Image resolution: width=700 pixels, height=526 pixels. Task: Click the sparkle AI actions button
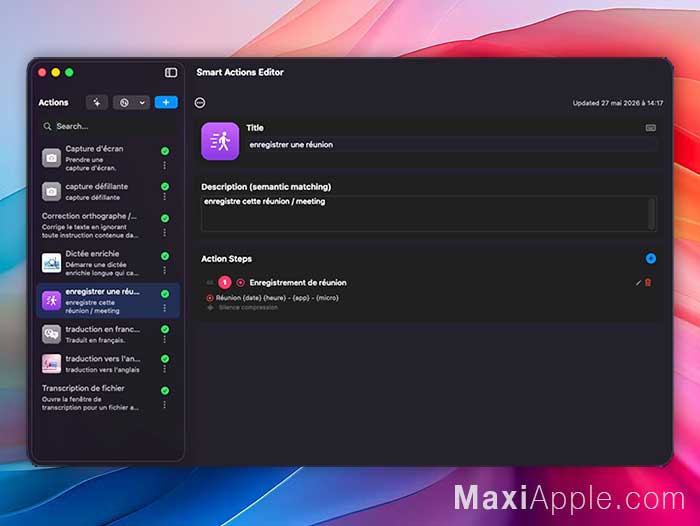97,103
